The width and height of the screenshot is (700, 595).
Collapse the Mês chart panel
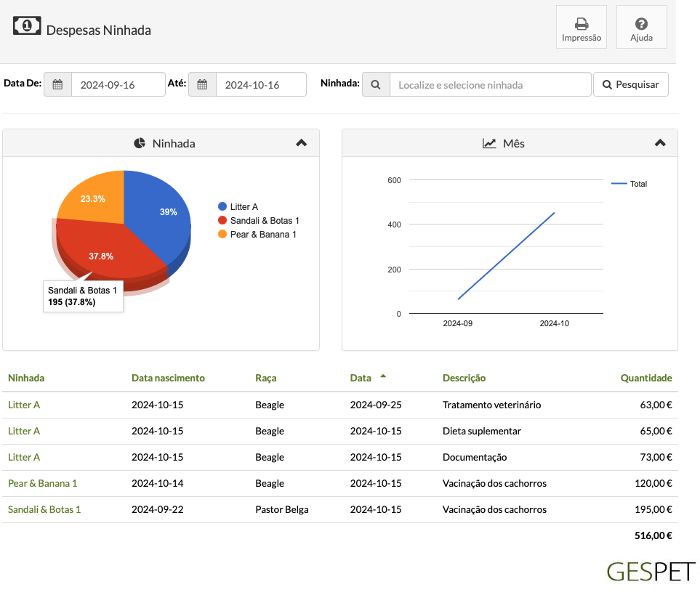[660, 142]
